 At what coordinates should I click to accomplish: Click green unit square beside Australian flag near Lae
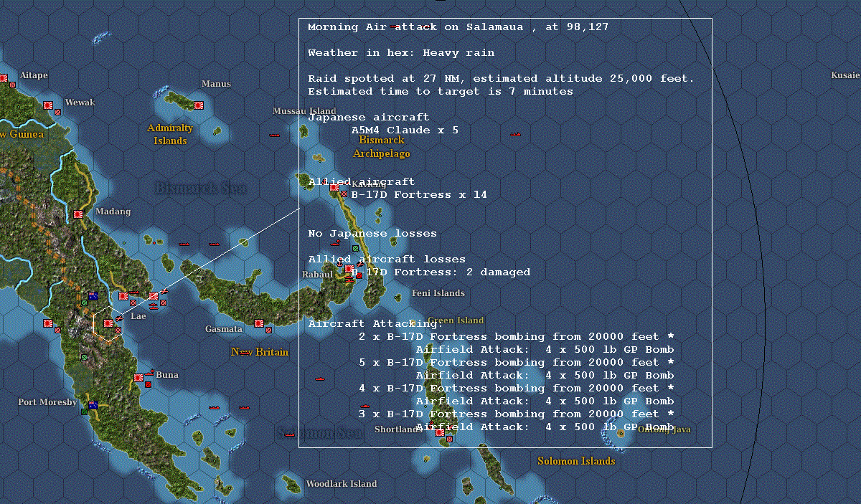[84, 303]
